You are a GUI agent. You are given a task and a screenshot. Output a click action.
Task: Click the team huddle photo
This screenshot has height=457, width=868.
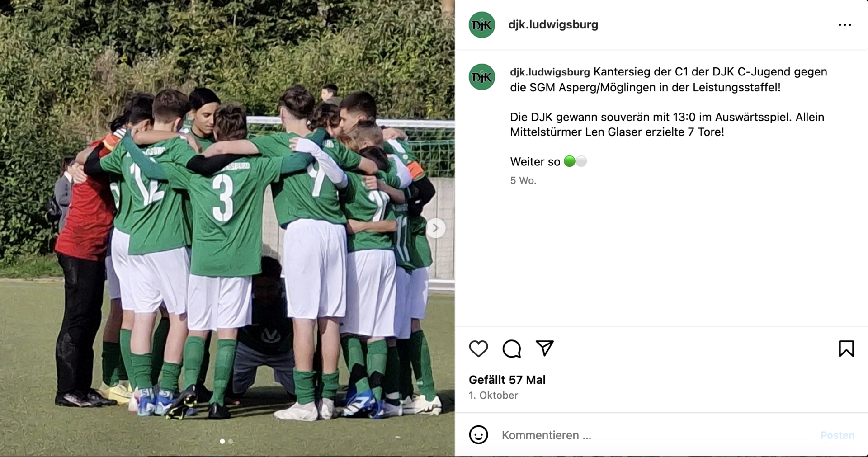tap(227, 228)
